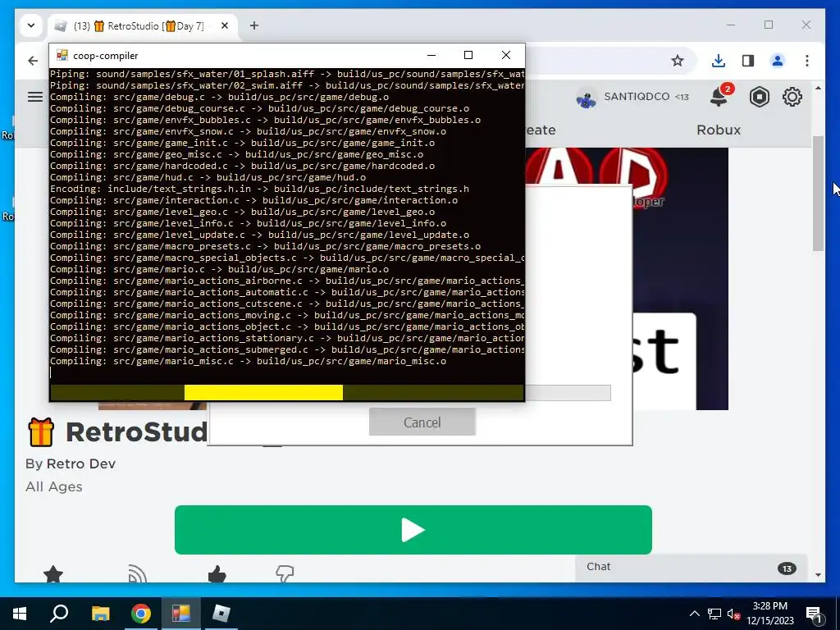Open Windows notification center icon

tap(814, 614)
